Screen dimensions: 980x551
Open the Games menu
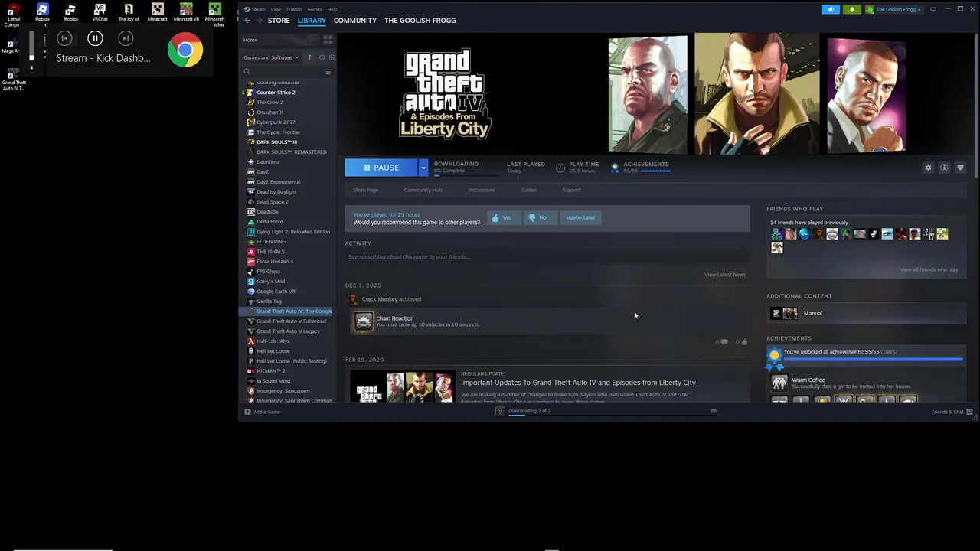pos(315,9)
